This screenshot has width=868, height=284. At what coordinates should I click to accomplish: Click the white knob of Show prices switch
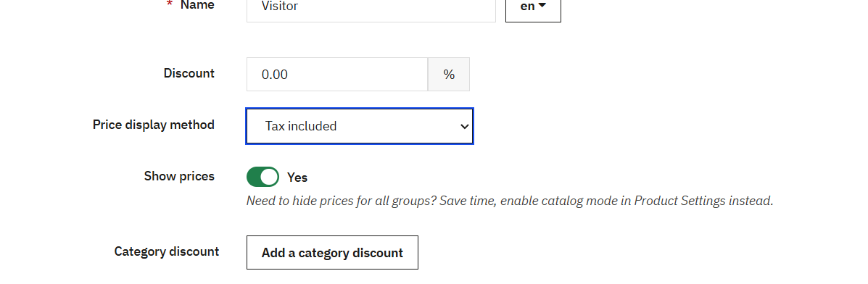tap(269, 177)
